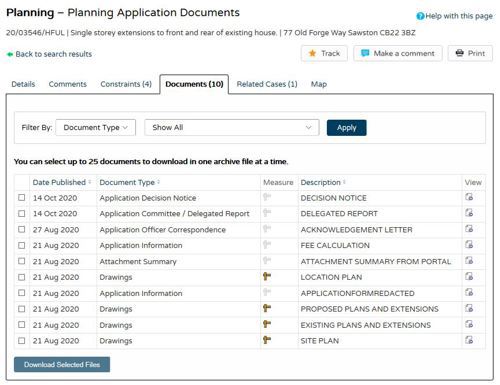
Task: Click the View column header
Action: (x=473, y=182)
